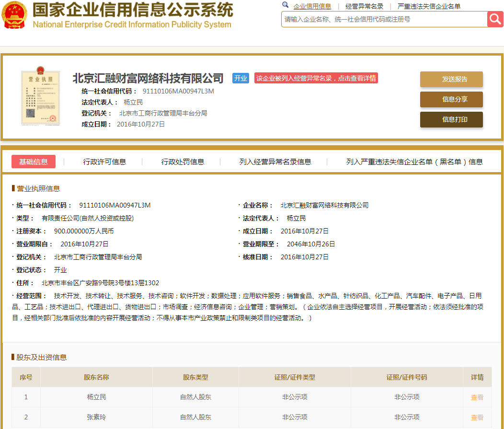Open the red abnormal operations warning notice
The width and height of the screenshot is (504, 429).
point(316,78)
